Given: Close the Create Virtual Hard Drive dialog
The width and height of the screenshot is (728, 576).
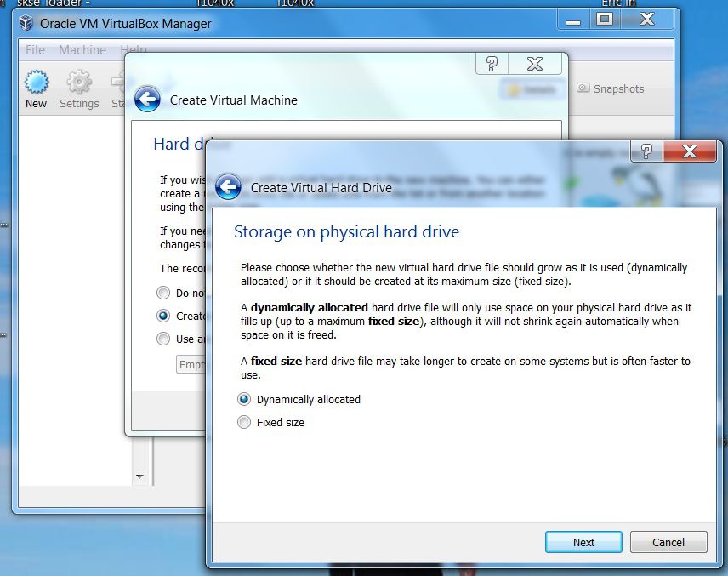Looking at the screenshot, I should coord(690,151).
